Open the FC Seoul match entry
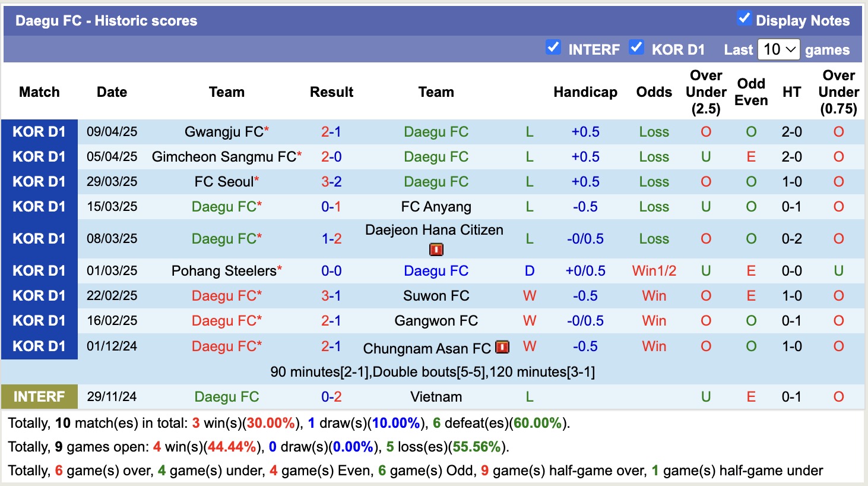Image resolution: width=868 pixels, height=486 pixels. [x=223, y=182]
